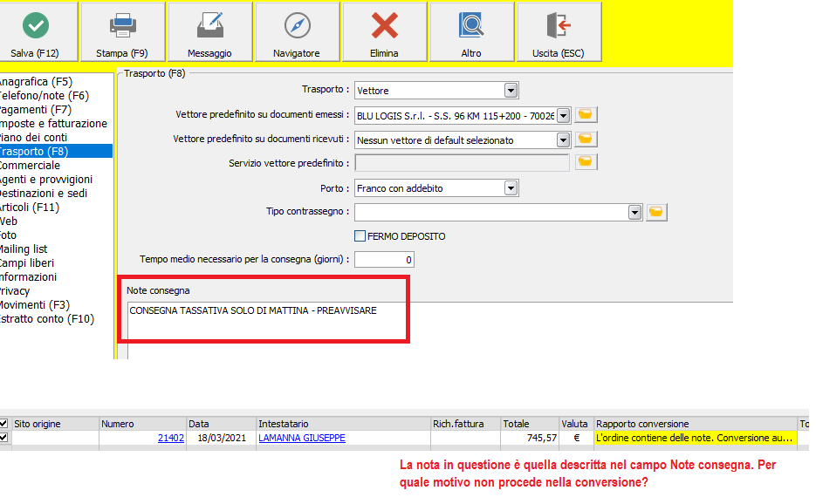The height and width of the screenshot is (504, 816).
Task: Open the Navigatore compass button
Action: coord(297,31)
